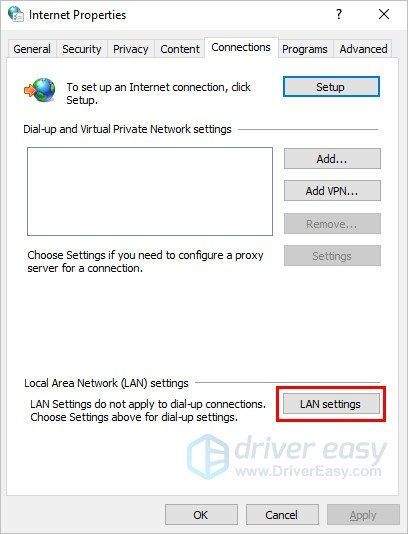The width and height of the screenshot is (408, 534).
Task: Select the Connections tab
Action: [241, 47]
